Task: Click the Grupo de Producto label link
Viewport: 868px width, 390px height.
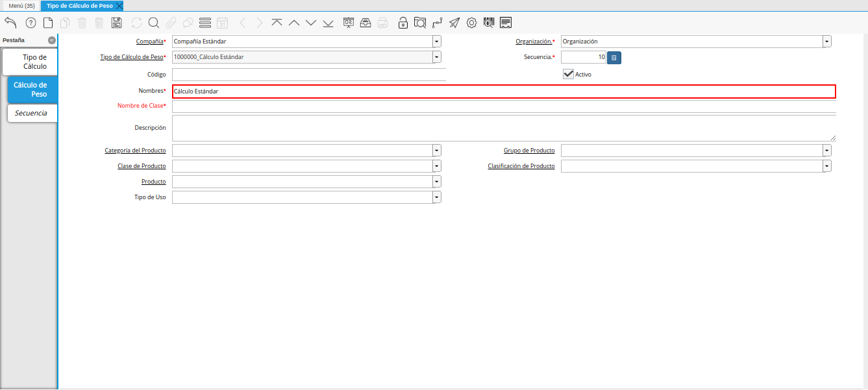Action: 529,151
